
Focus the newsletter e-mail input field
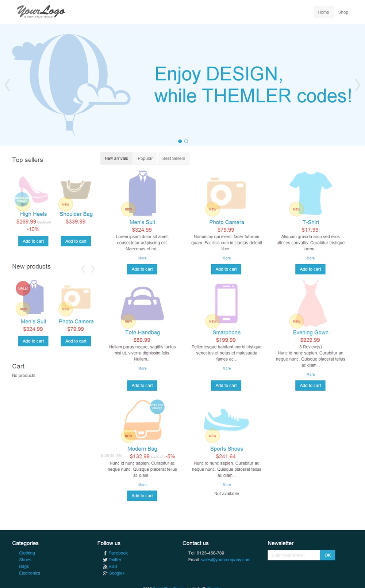[294, 555]
